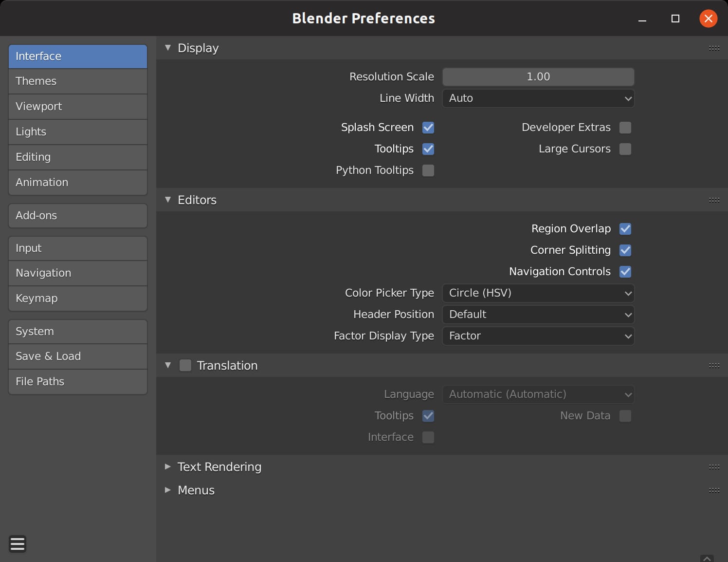Turn on Large Cursors
The image size is (728, 562).
(x=625, y=149)
